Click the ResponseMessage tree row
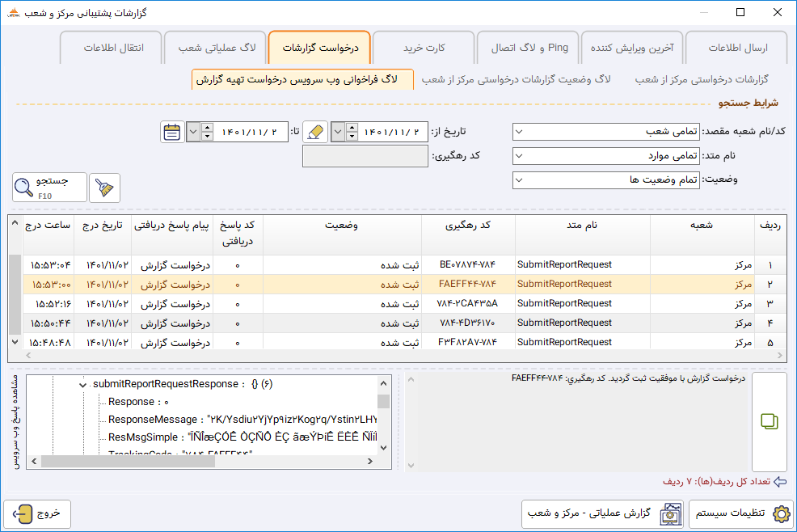The height and width of the screenshot is (532, 797). [242, 420]
